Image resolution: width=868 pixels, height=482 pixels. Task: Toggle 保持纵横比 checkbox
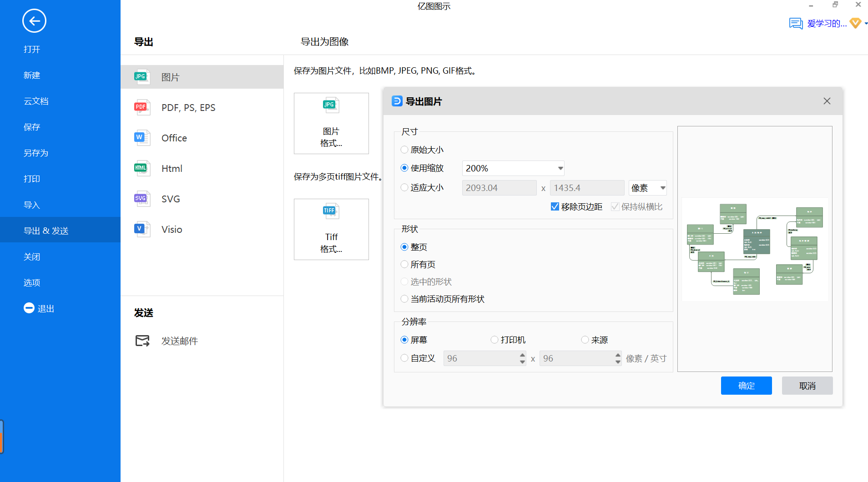coord(615,206)
